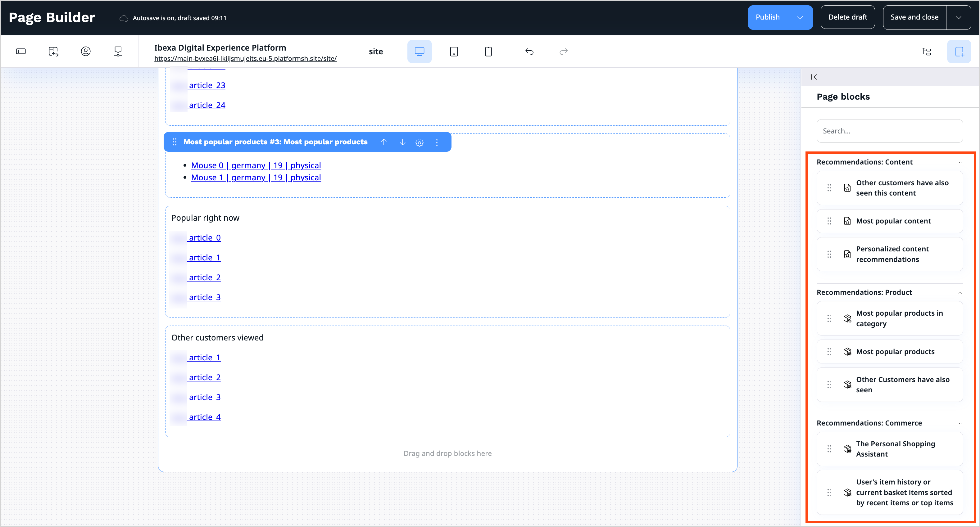Collapse Recommendations: Product section
The height and width of the screenshot is (527, 980).
pos(960,293)
